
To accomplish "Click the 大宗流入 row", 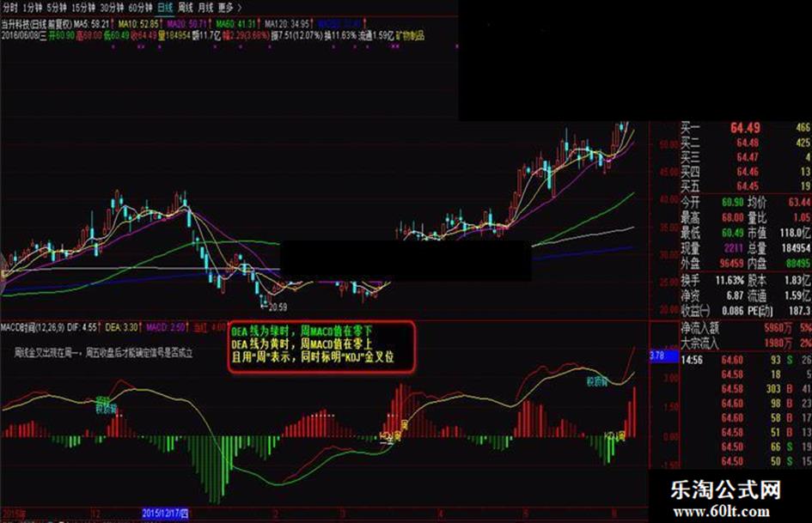I will click(746, 343).
